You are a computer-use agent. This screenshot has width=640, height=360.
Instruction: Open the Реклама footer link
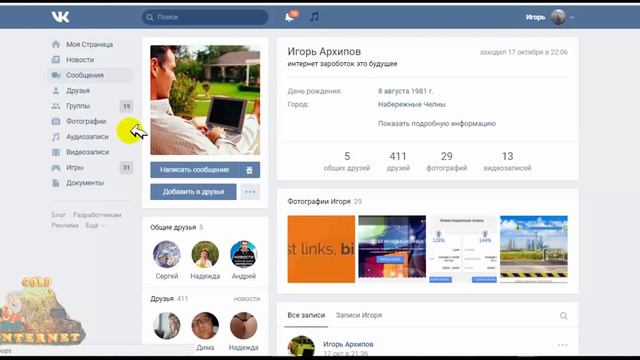tap(65, 225)
